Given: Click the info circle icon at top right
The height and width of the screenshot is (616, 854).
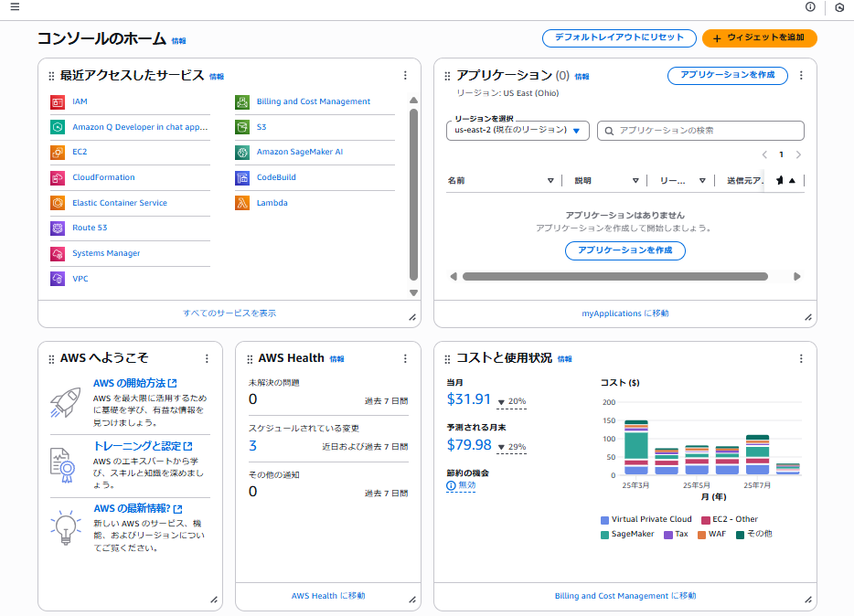Looking at the screenshot, I should coord(810,6).
